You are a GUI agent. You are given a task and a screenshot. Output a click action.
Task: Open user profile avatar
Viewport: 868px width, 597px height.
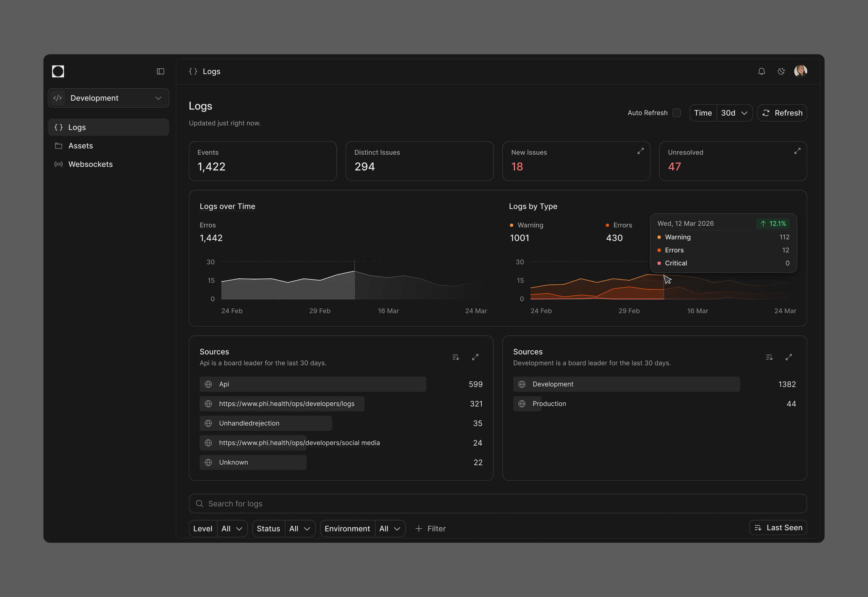click(x=801, y=71)
